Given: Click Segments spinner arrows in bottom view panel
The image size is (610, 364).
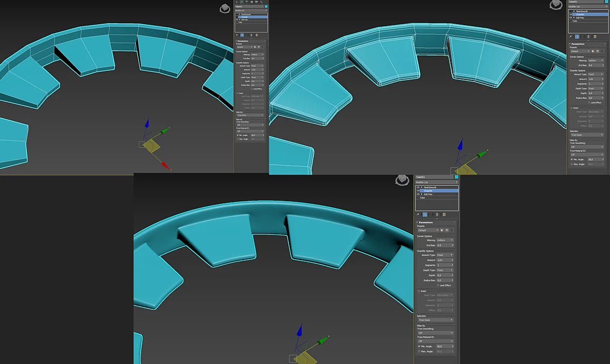Looking at the screenshot, I should point(452,265).
